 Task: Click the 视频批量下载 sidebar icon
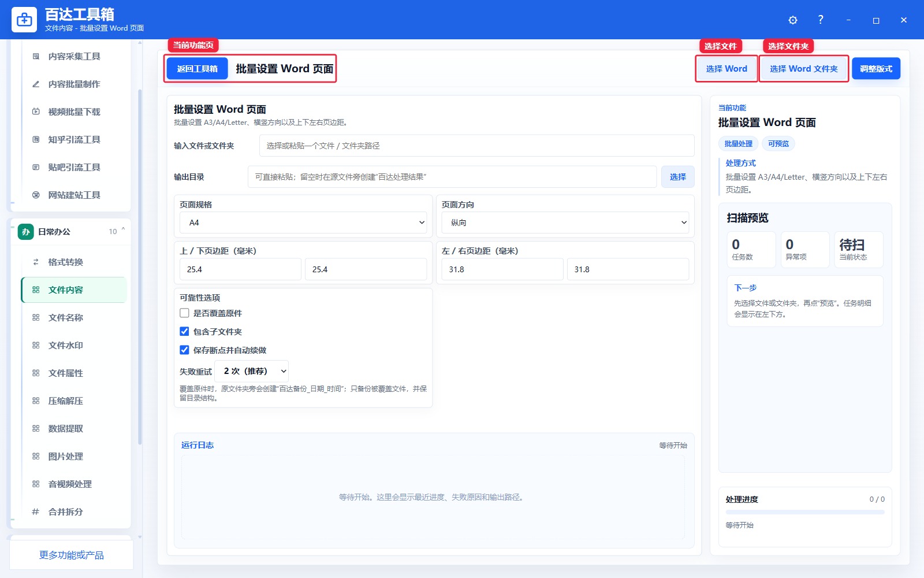(36, 112)
